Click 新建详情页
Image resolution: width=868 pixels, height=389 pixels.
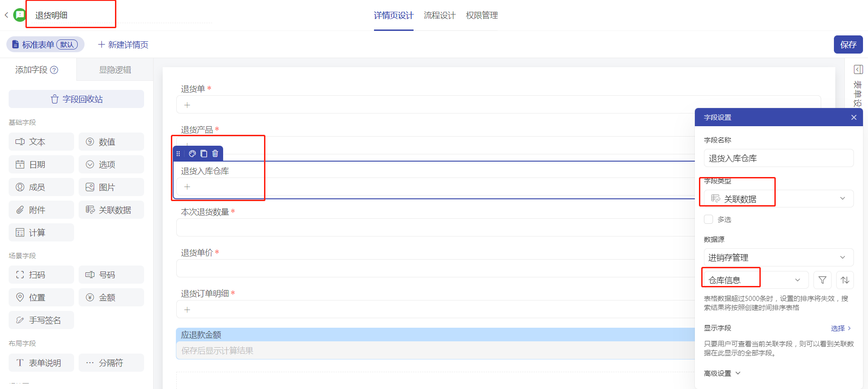[123, 44]
